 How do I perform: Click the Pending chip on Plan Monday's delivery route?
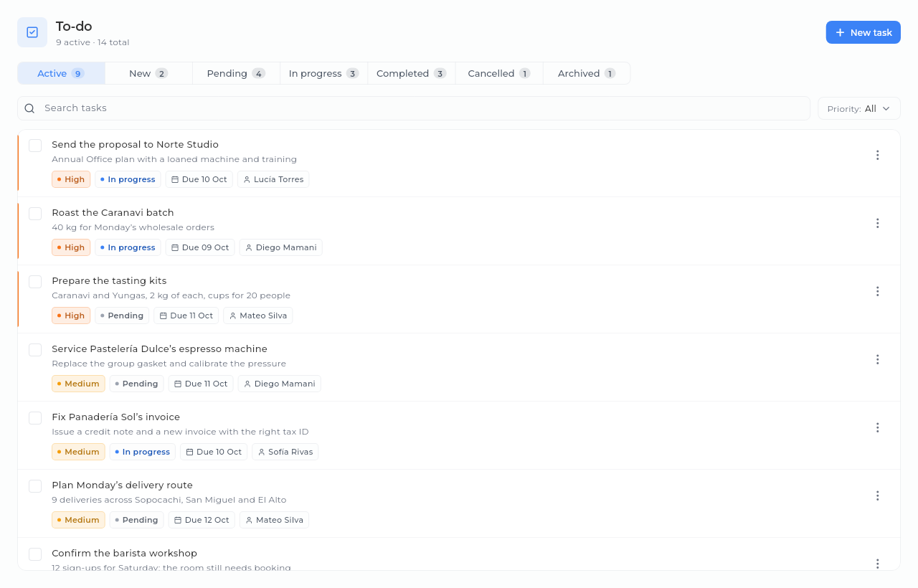point(136,520)
